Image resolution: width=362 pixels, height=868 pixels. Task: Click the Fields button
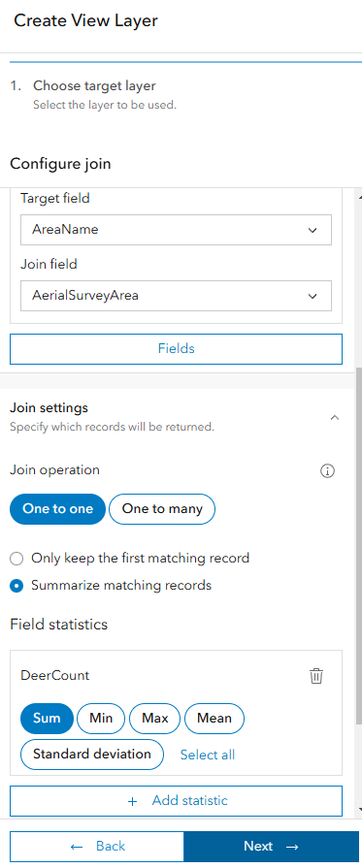tap(176, 349)
